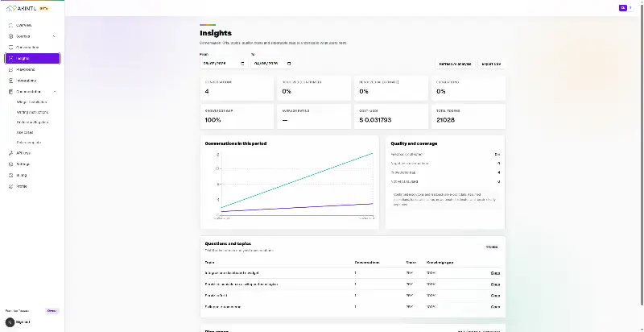
Task: Open the Use cases doc page
Action: tap(25, 132)
